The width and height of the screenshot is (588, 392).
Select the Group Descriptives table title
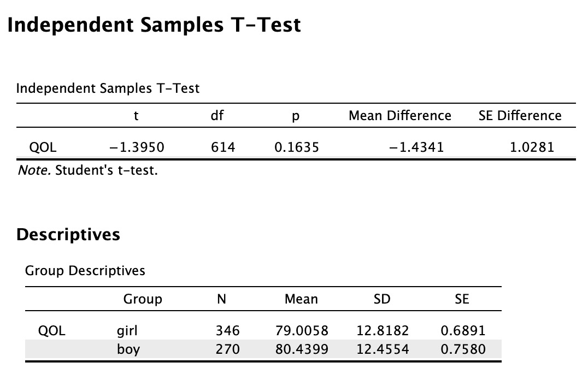tap(85, 271)
